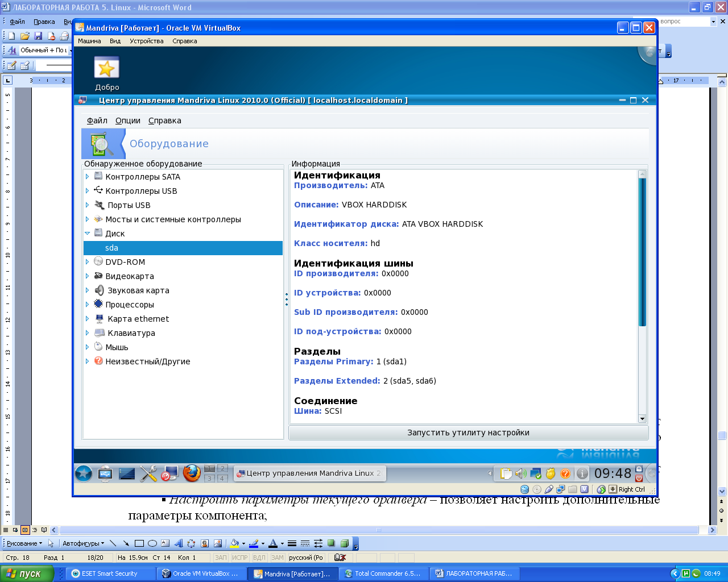The width and height of the screenshot is (728, 582).
Task: Open the Опции menu in Control Center
Action: (128, 120)
